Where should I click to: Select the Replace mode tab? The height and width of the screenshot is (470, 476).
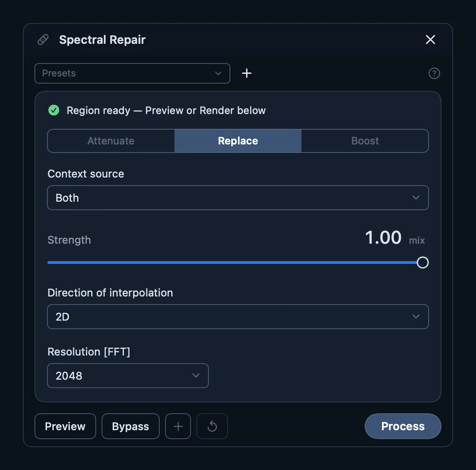(x=238, y=141)
